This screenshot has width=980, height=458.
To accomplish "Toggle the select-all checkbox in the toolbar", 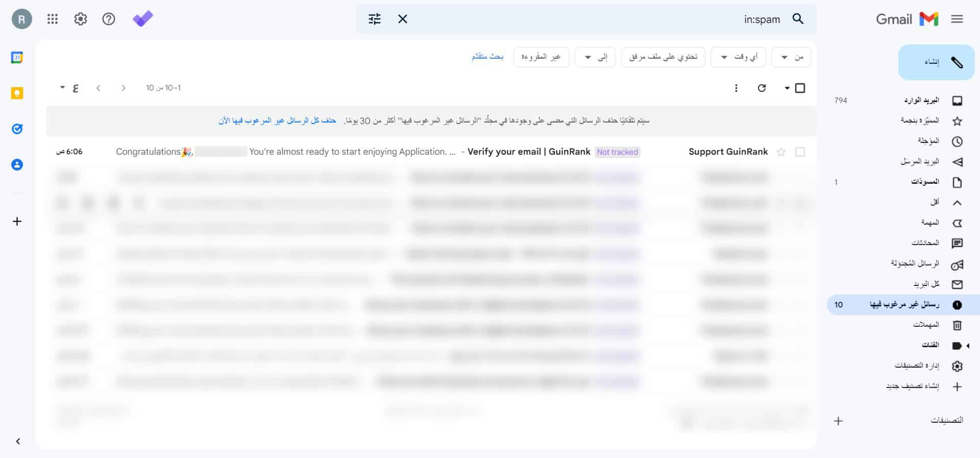I will [800, 88].
